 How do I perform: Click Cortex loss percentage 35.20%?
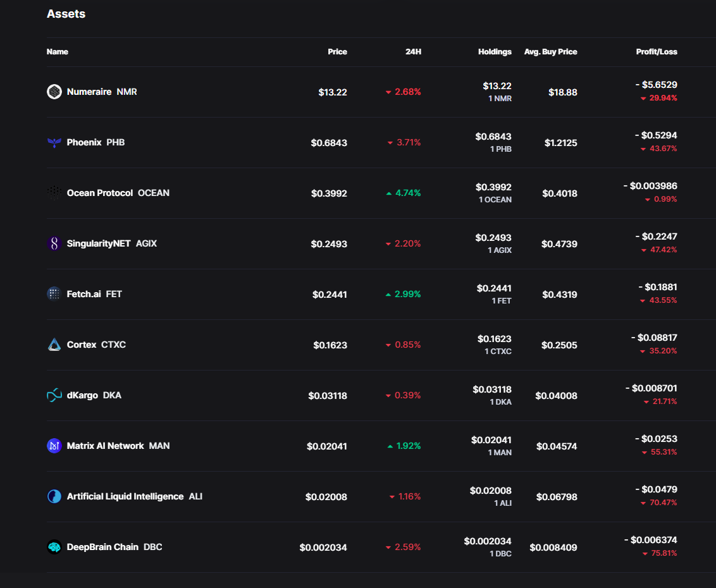click(658, 351)
